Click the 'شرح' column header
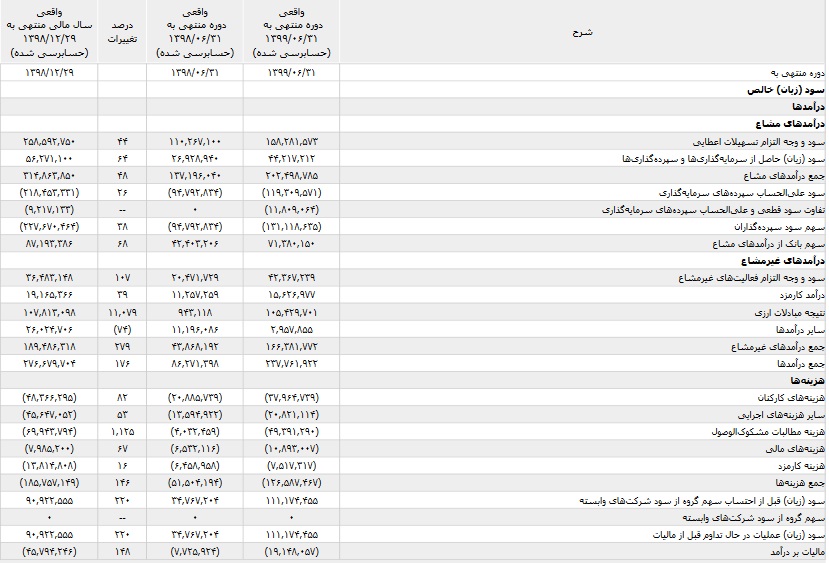This screenshot has width=829, height=563. pyautogui.click(x=582, y=32)
